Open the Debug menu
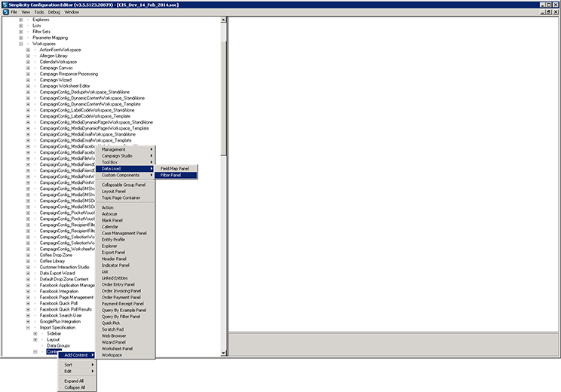 (x=54, y=12)
